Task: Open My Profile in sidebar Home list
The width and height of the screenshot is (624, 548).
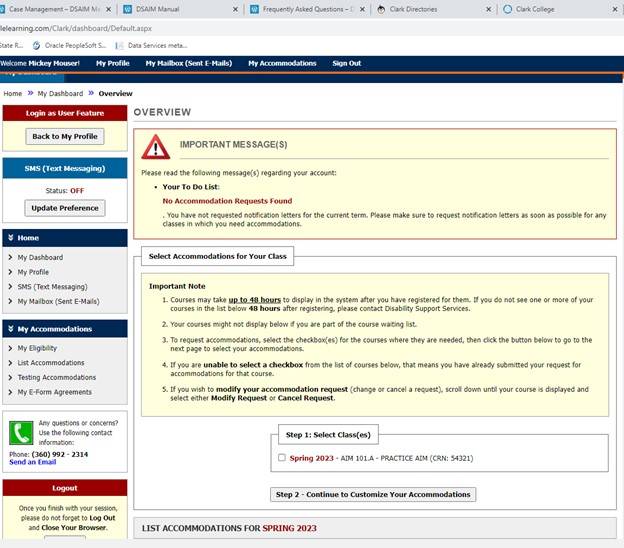Action: tap(33, 272)
